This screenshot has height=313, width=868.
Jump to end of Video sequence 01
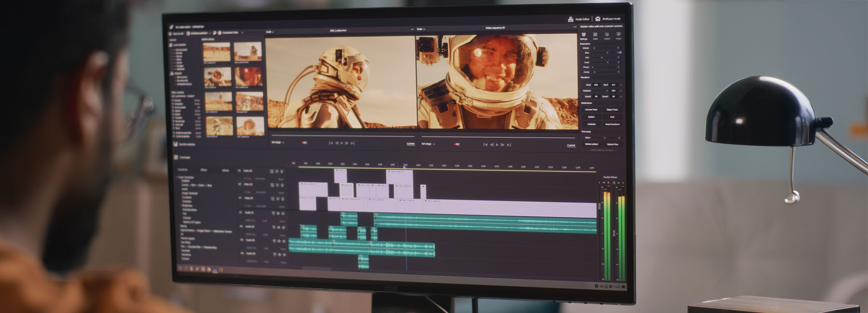tap(509, 144)
